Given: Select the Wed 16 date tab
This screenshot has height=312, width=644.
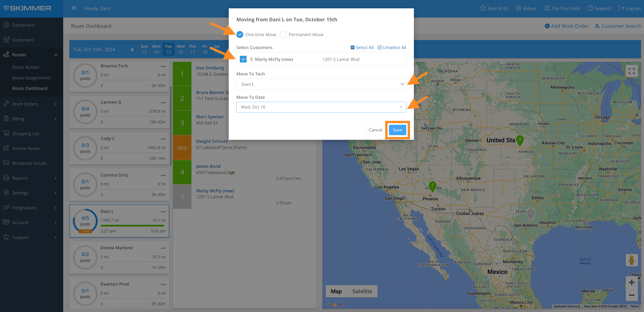Looking at the screenshot, I should (x=181, y=49).
